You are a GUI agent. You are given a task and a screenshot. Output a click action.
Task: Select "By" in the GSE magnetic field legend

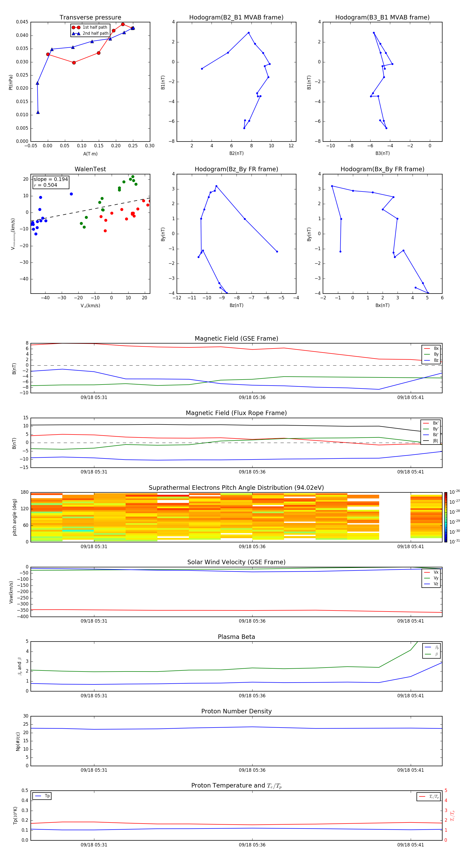tap(431, 354)
